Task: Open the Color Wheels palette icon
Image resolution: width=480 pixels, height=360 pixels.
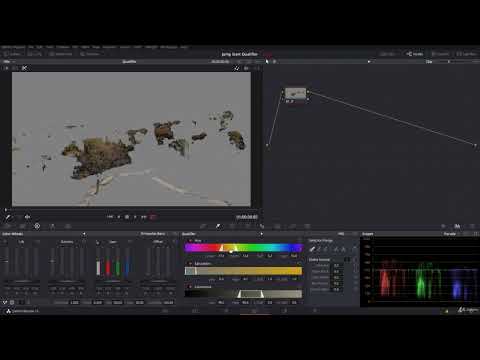Action: [37, 226]
